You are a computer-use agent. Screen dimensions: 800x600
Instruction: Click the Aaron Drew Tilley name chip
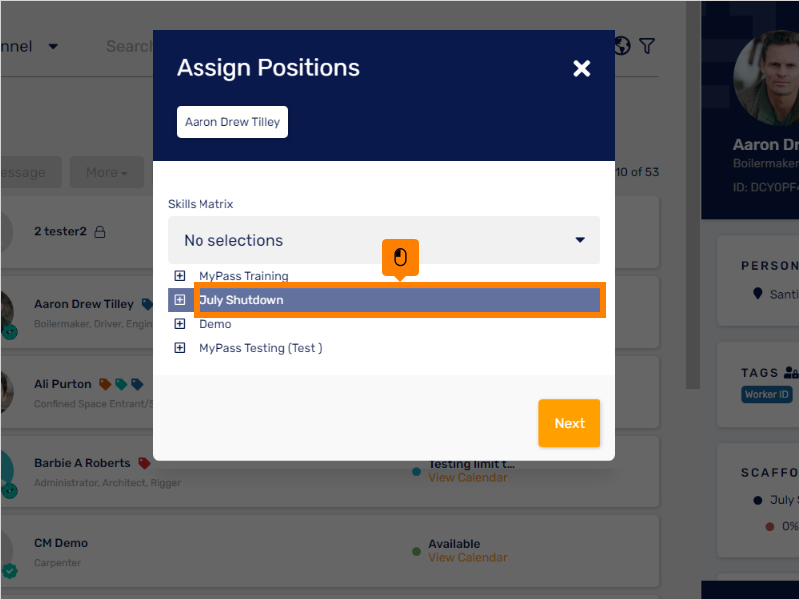[232, 121]
